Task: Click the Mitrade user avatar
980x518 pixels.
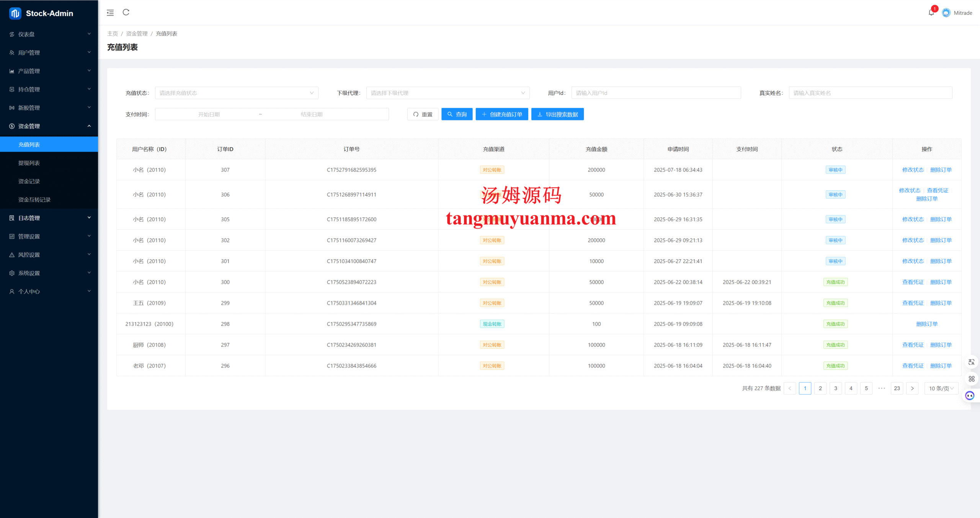Action: click(x=946, y=13)
